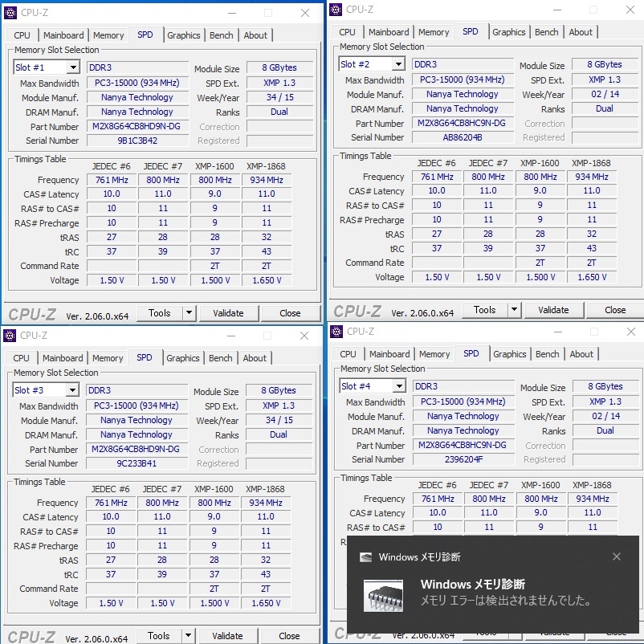Select the Graphics tab in the top-left window
This screenshot has width=644, height=644.
pos(184,35)
